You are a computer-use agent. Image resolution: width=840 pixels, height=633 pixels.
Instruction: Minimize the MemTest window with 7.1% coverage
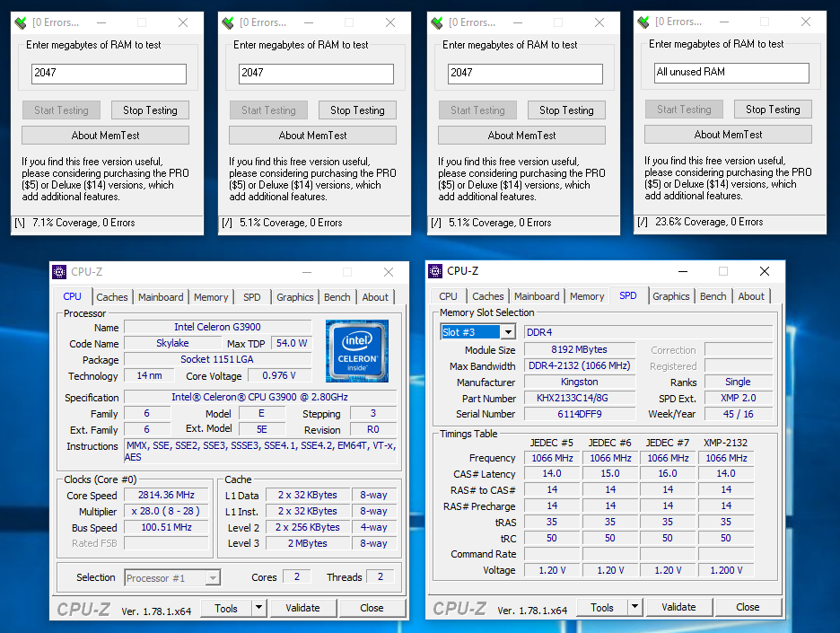click(x=101, y=22)
